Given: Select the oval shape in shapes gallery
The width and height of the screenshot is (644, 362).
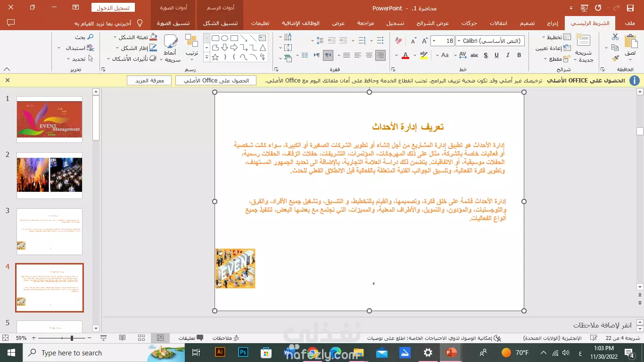Looking at the screenshot, I should 225,38.
